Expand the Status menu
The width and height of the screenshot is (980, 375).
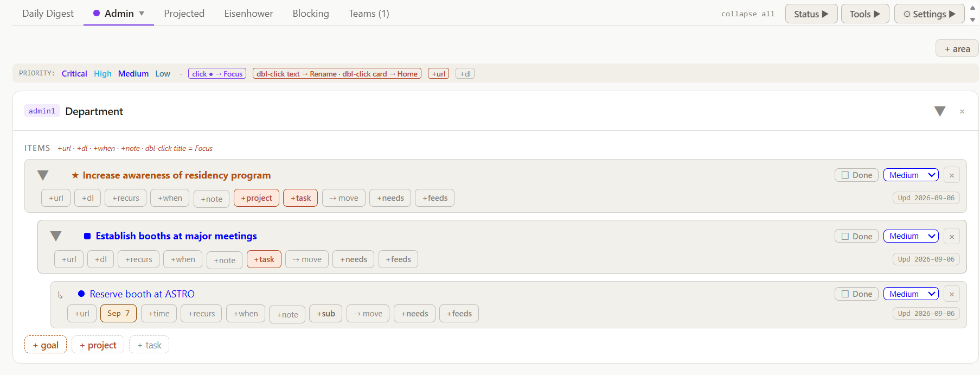[811, 14]
